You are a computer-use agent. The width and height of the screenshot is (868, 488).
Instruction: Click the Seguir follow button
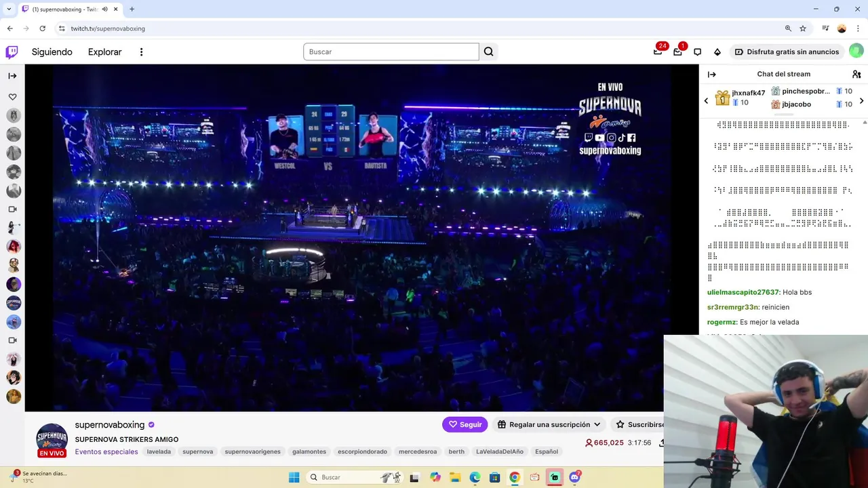pos(465,424)
